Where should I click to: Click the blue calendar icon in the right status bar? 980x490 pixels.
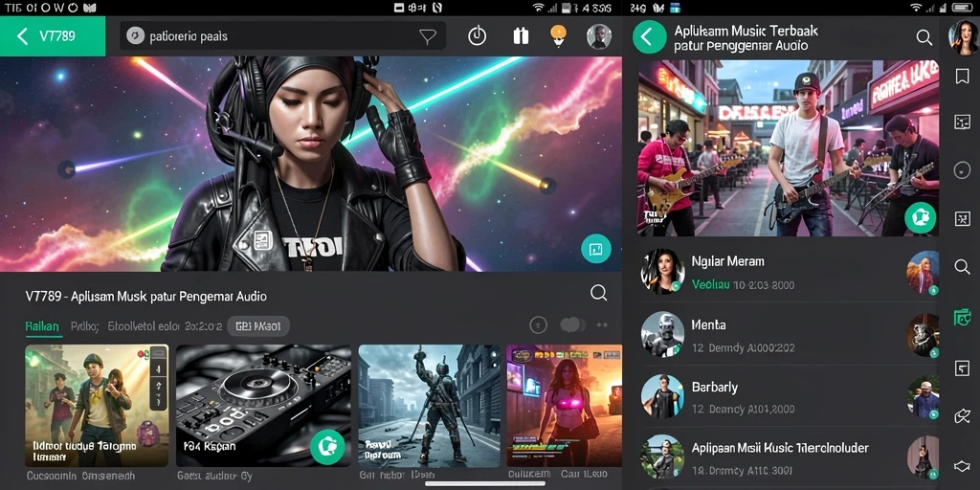click(675, 8)
